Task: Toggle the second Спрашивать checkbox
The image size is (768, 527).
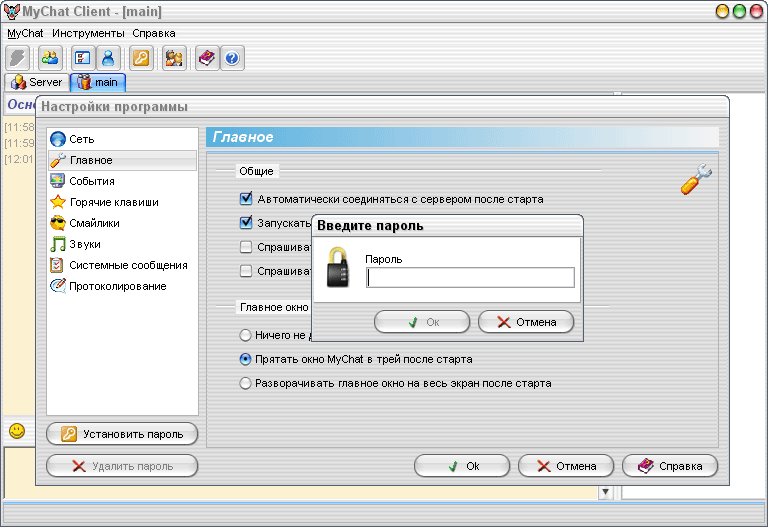Action: [246, 271]
